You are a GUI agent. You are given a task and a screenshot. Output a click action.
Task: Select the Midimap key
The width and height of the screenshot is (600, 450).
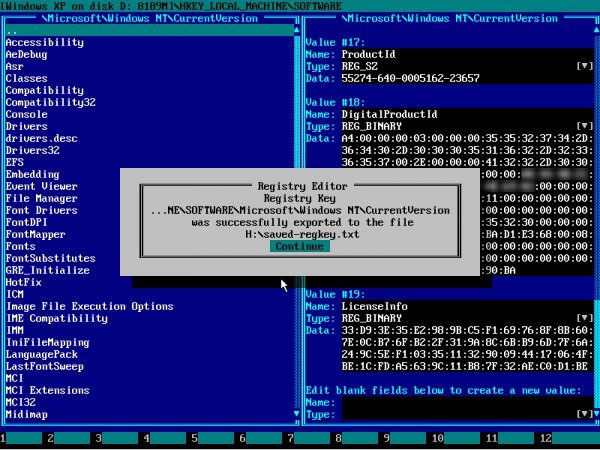point(26,414)
